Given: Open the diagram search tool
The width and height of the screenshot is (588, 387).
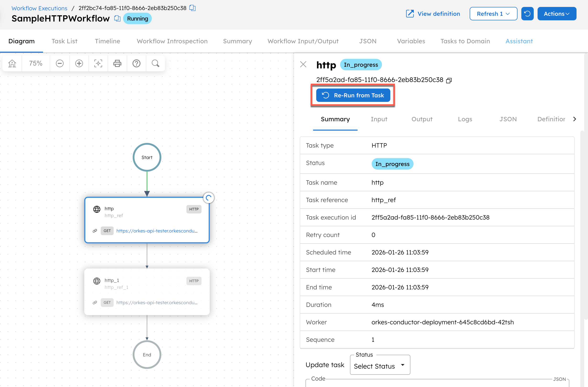Looking at the screenshot, I should click(x=155, y=63).
